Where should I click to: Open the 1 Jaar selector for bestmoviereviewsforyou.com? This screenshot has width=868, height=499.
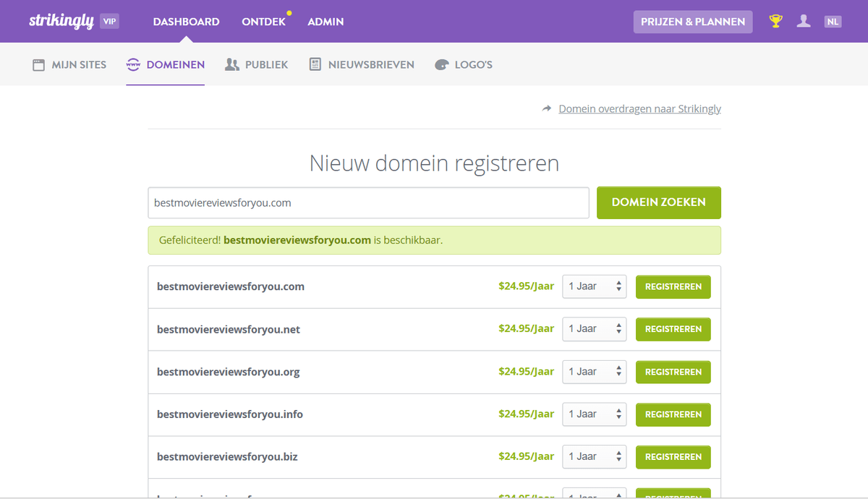pos(594,286)
